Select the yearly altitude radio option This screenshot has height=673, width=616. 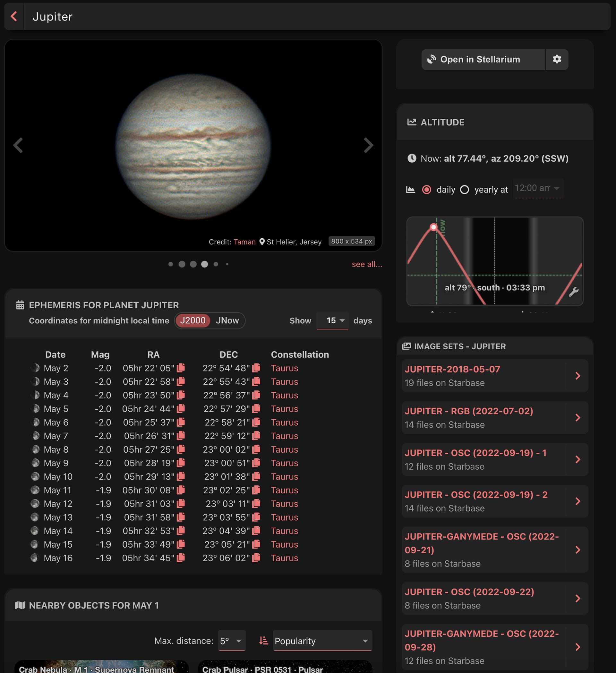coord(465,190)
